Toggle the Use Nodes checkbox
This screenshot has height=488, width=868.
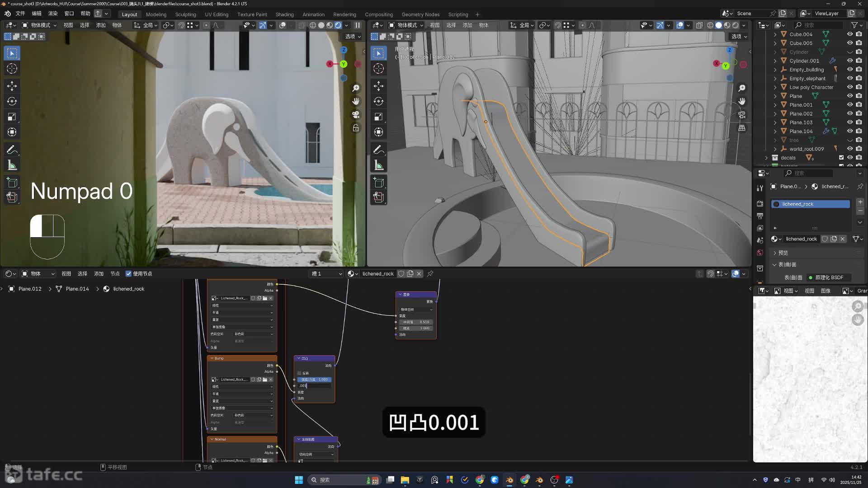click(x=128, y=274)
